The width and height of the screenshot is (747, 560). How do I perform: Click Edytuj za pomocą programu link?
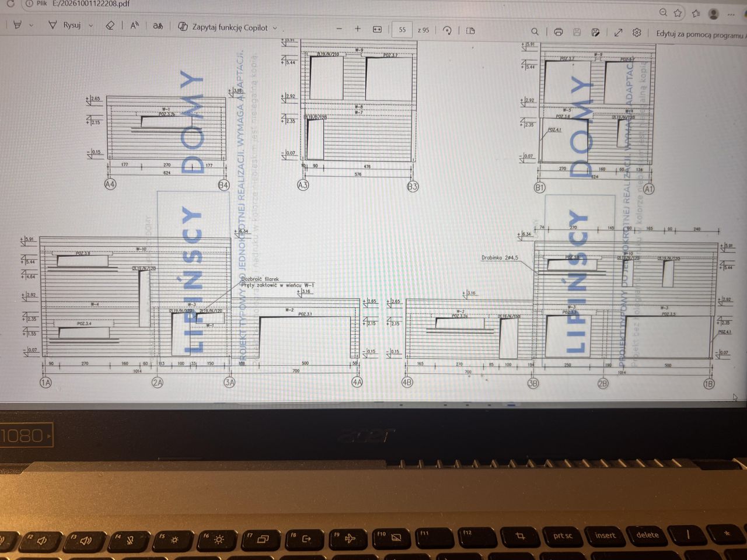(701, 34)
